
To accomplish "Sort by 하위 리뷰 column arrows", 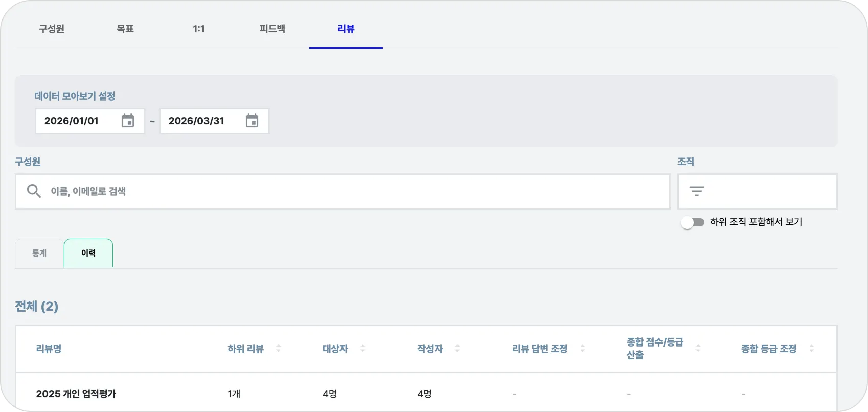I will 279,348.
